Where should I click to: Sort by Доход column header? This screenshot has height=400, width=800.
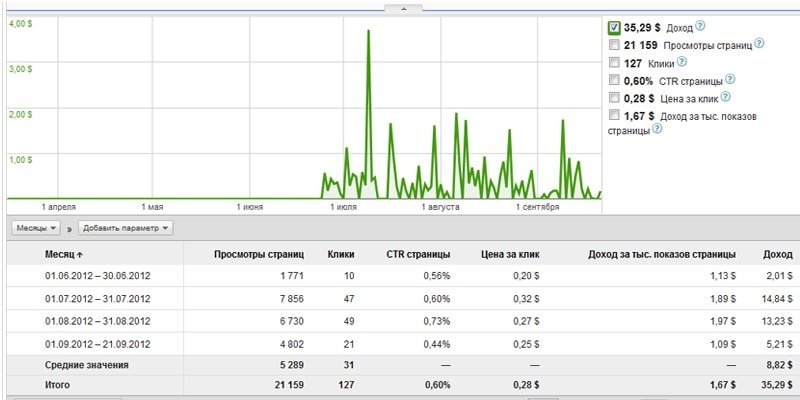(x=778, y=254)
